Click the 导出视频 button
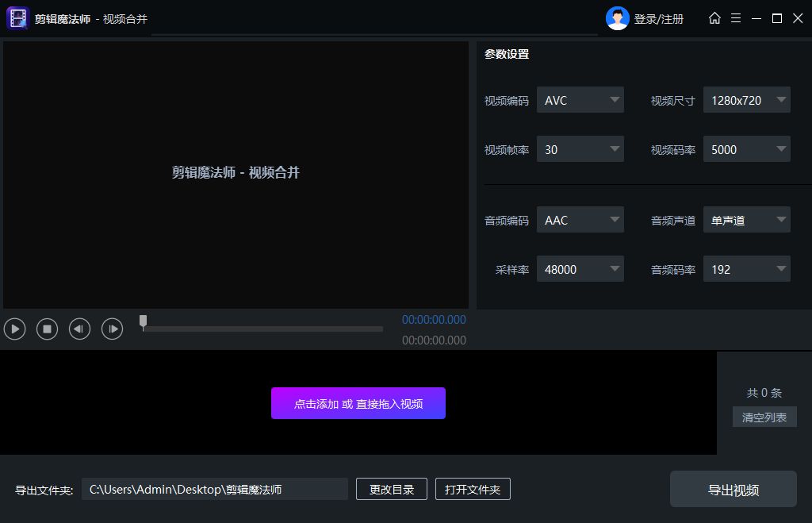The height and width of the screenshot is (523, 812). [733, 490]
